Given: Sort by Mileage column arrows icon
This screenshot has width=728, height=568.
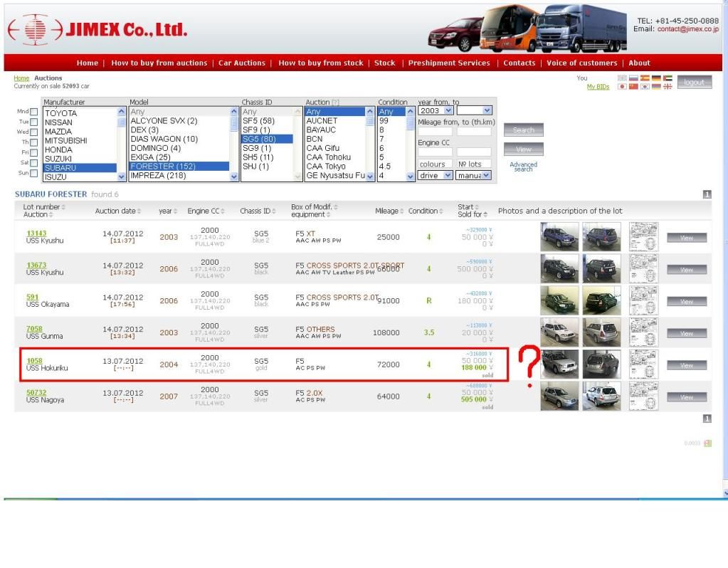Looking at the screenshot, I should pos(403,211).
